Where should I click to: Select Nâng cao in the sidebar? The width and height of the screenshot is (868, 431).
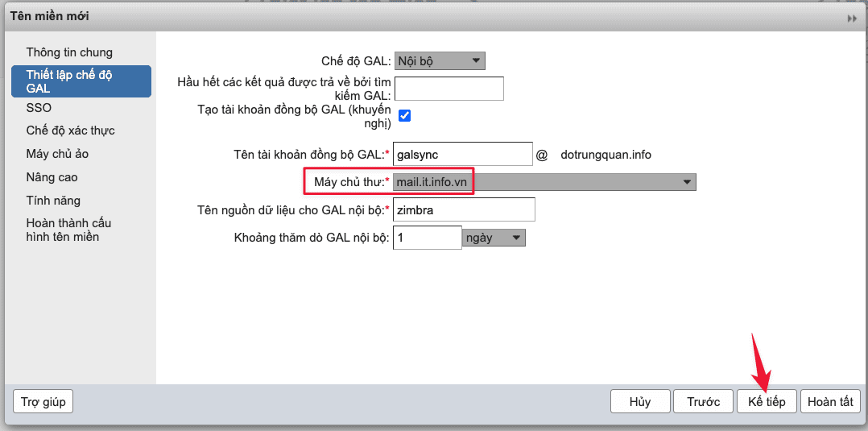point(52,177)
